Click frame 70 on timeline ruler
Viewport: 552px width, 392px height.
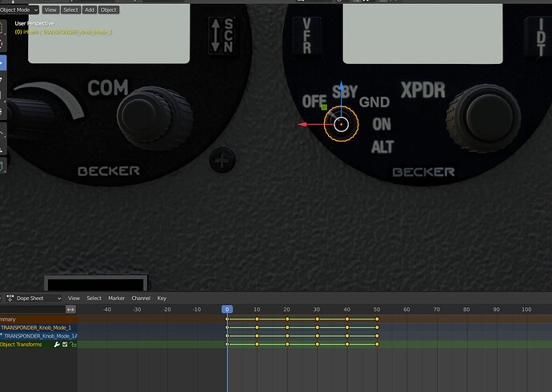click(x=437, y=310)
